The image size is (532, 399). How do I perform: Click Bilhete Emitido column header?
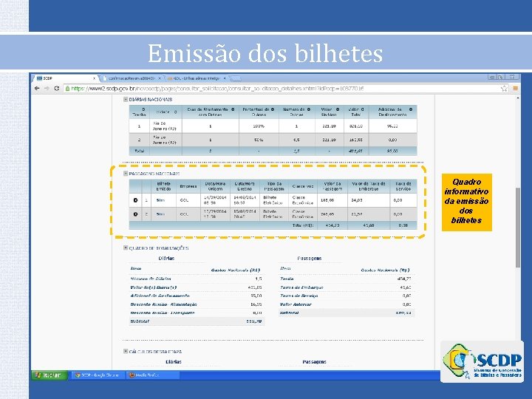[163, 186]
